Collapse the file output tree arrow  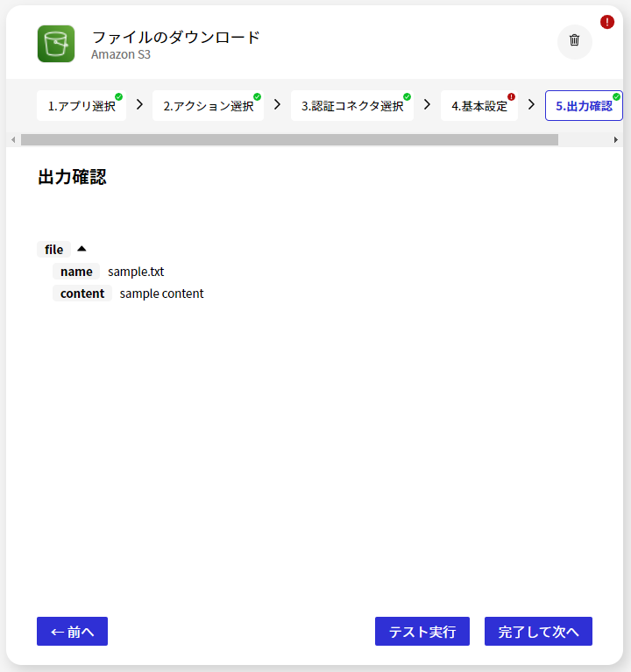point(82,249)
